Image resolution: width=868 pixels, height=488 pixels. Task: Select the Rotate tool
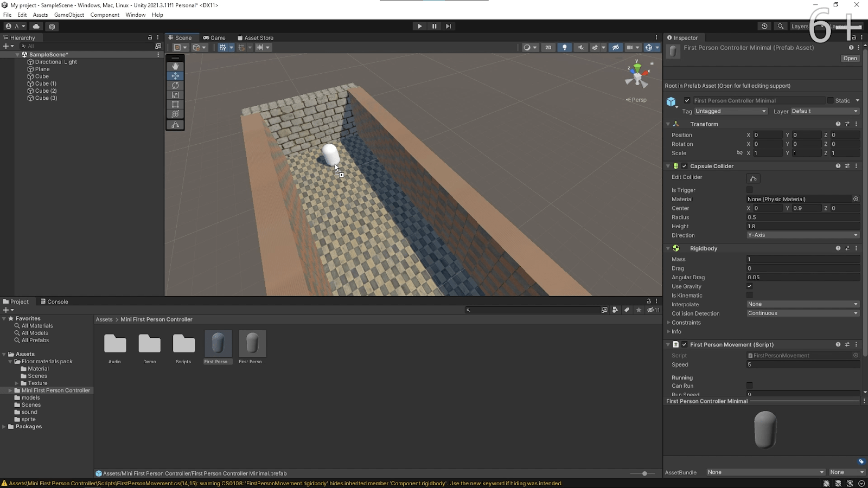point(175,85)
